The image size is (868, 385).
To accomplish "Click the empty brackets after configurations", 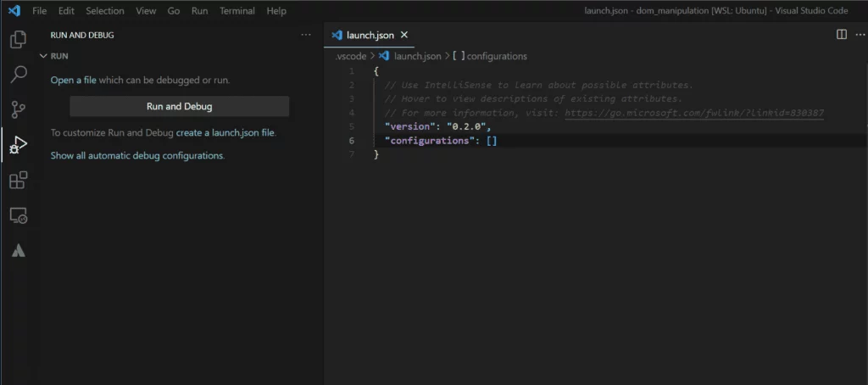I will (492, 141).
